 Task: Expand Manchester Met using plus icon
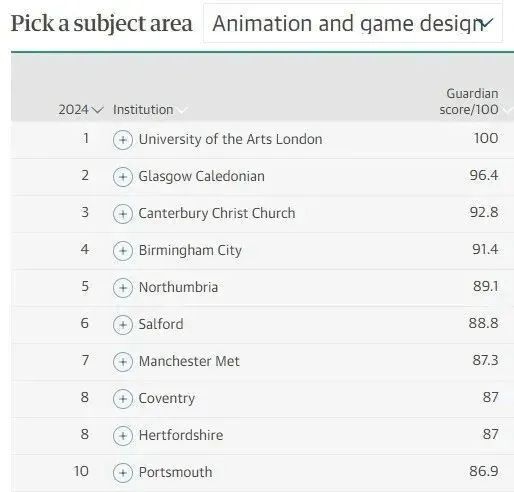pos(123,362)
